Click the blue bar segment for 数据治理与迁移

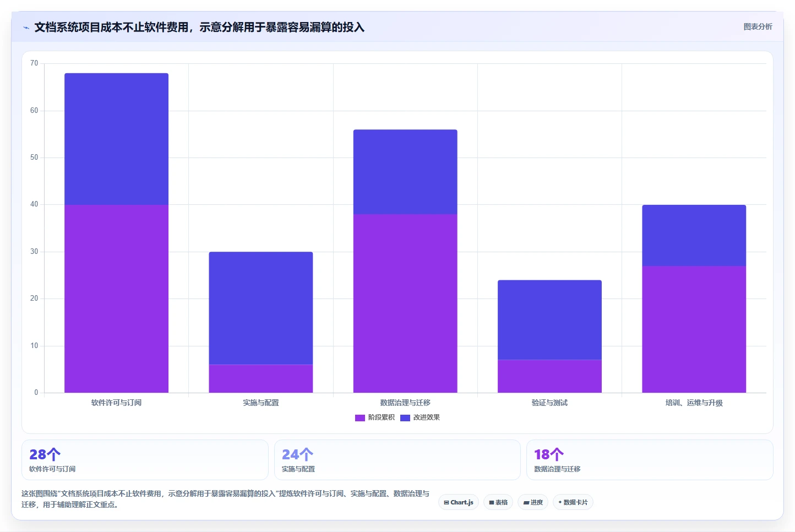tap(405, 172)
